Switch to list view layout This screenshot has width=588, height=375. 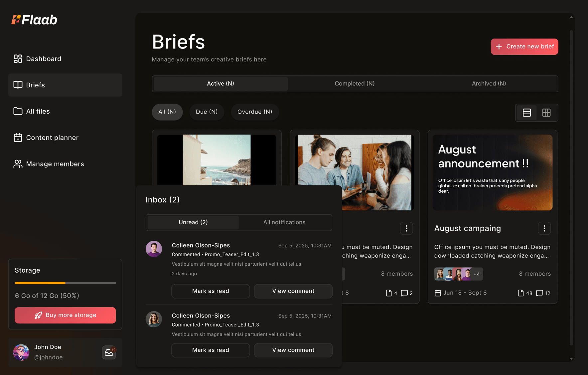[527, 113]
